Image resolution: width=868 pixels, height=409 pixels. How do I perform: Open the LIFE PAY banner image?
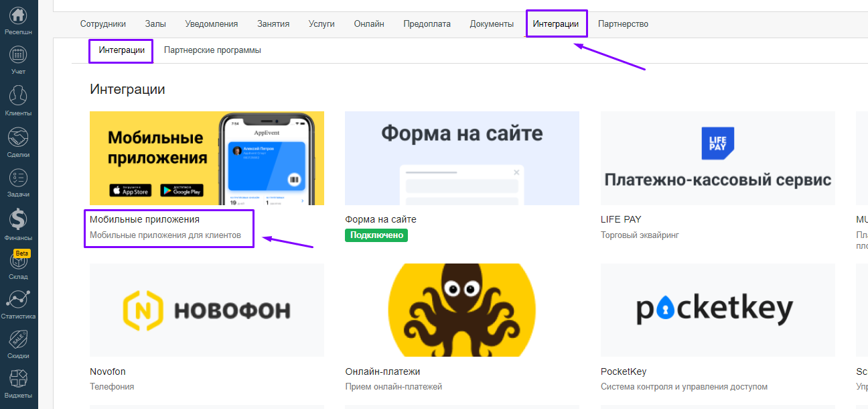point(718,158)
